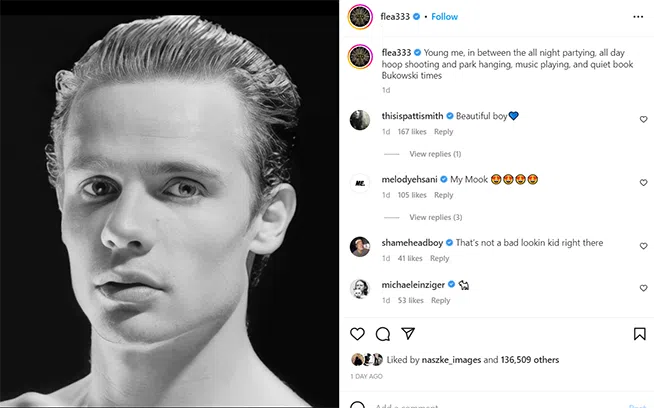The image size is (654, 408).
Task: Open the comment bubble icon
Action: pyautogui.click(x=383, y=334)
